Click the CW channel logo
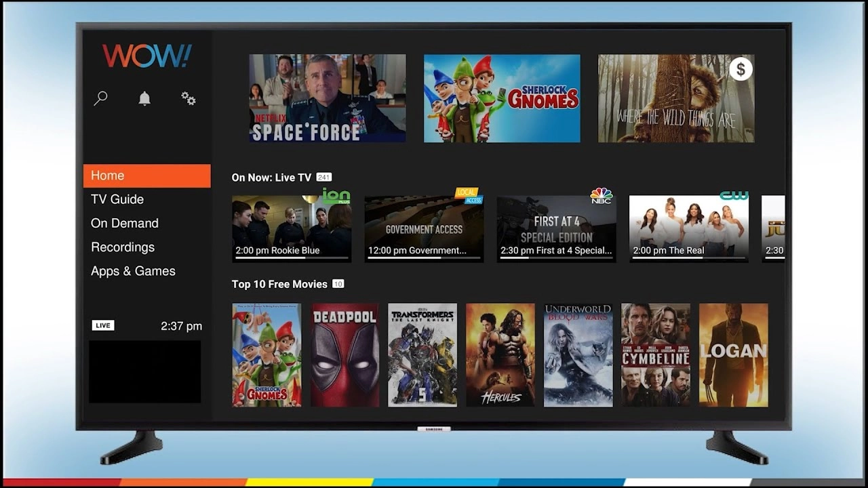The width and height of the screenshot is (868, 488). click(x=734, y=195)
